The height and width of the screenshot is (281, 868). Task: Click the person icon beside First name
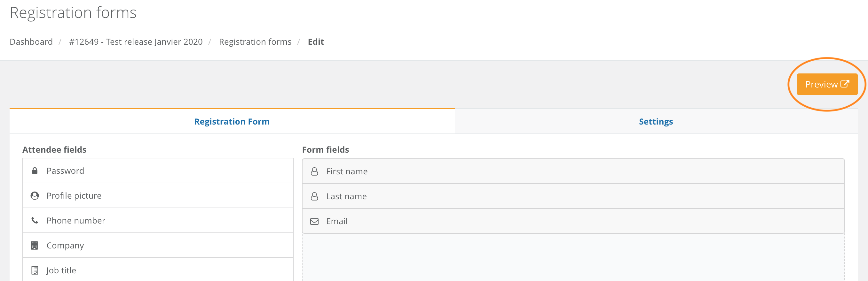[314, 171]
